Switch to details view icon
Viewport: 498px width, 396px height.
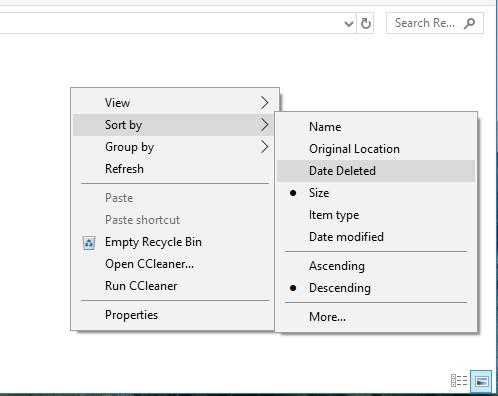pos(459,380)
